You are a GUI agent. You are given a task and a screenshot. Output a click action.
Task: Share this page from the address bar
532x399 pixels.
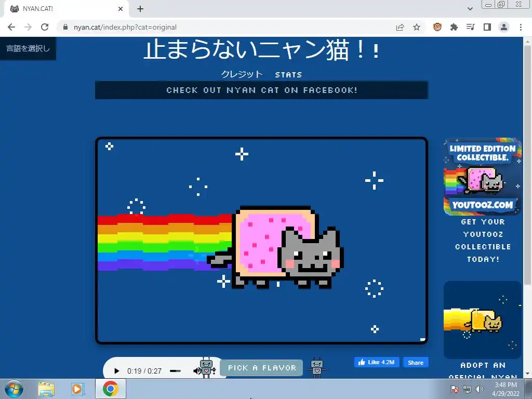400,27
